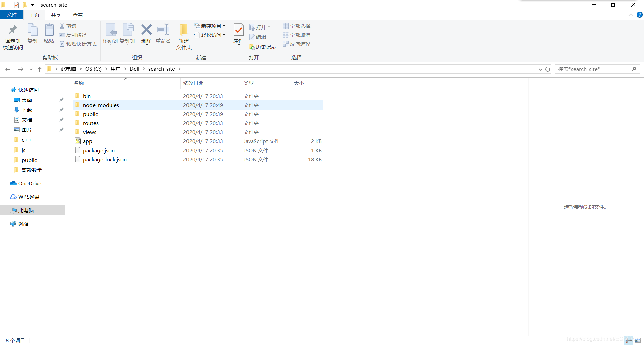The image size is (644, 345).
Task: Click the Delete (删除) X icon
Action: (x=146, y=30)
